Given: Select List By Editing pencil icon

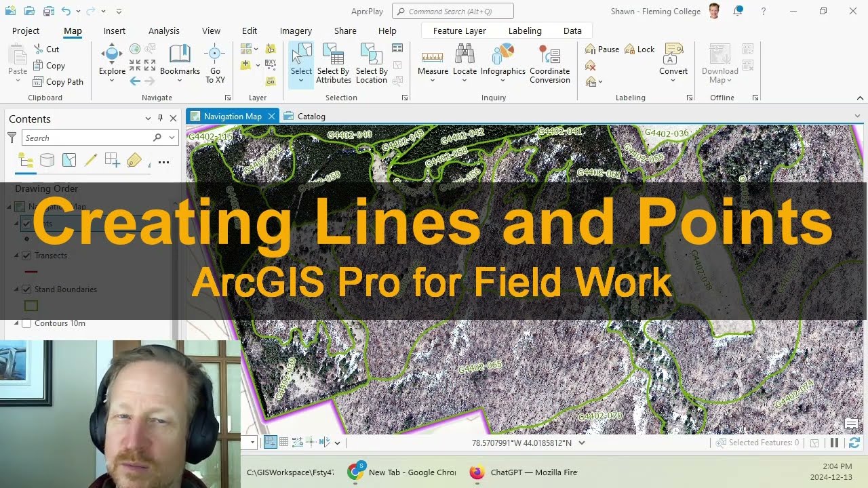Looking at the screenshot, I should (91, 161).
